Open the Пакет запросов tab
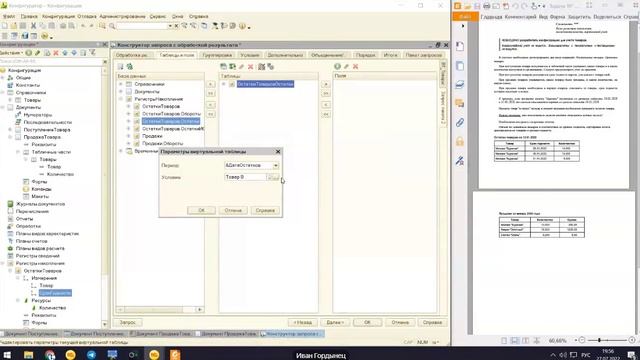 pyautogui.click(x=424, y=55)
